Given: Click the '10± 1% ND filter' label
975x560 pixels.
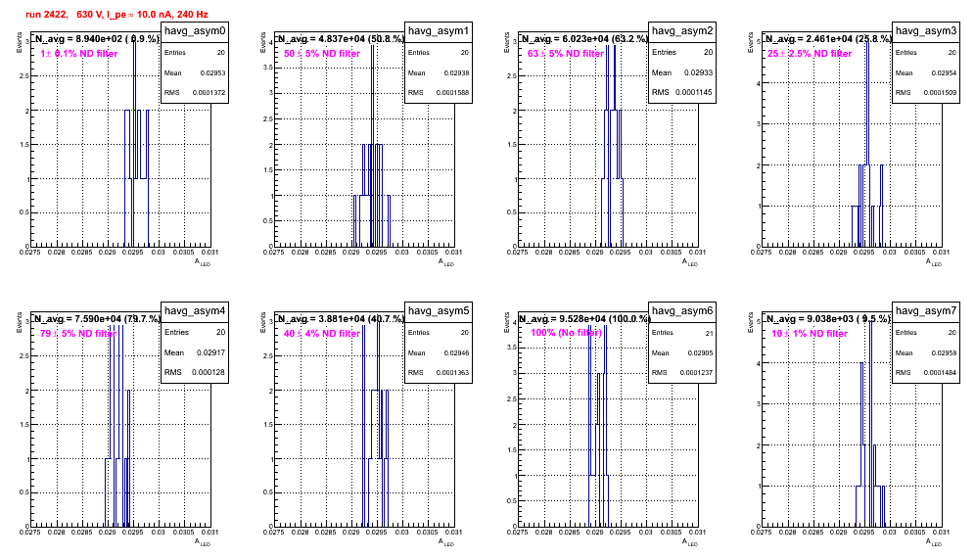Looking at the screenshot, I should point(810,334).
